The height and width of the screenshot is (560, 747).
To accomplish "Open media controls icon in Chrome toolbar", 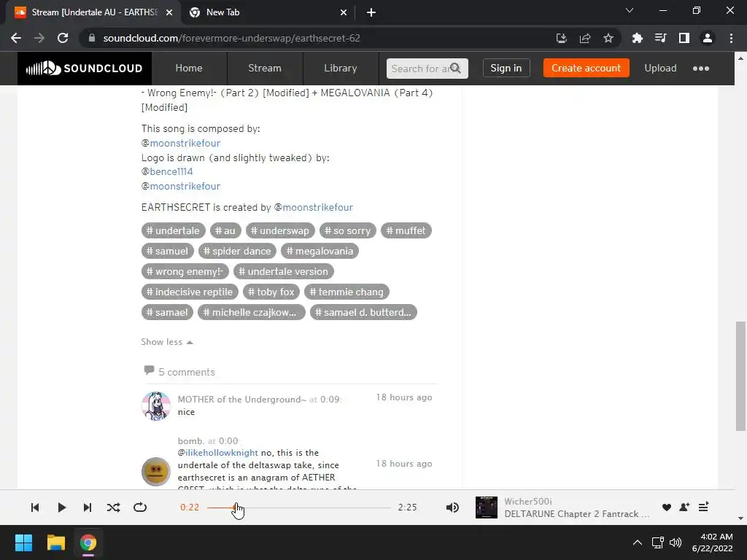I will (661, 38).
